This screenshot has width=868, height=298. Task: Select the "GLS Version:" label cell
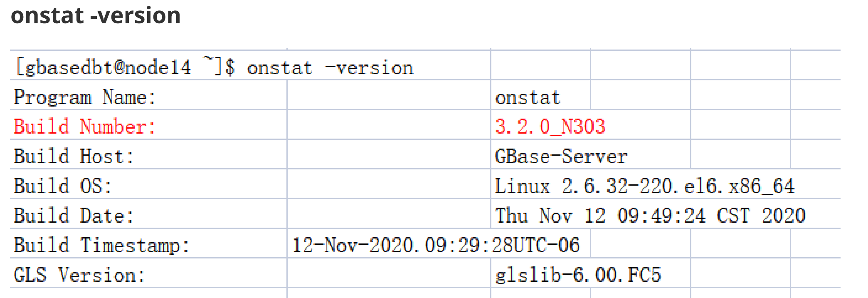click(79, 275)
